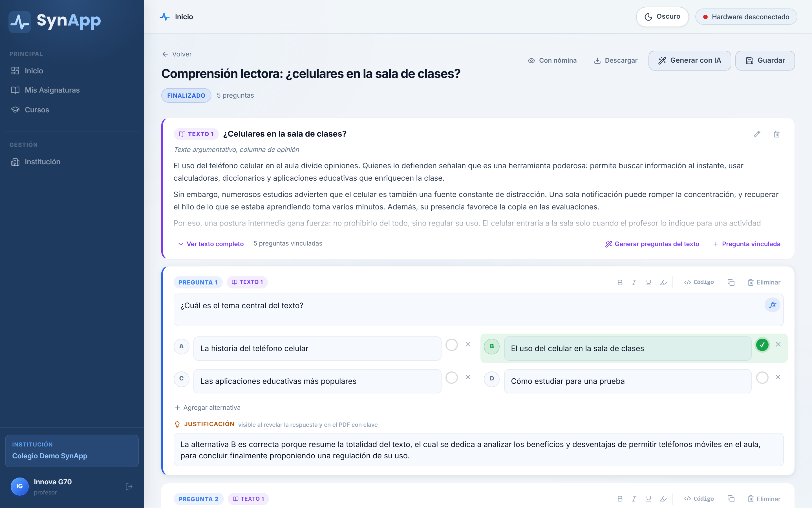Image resolution: width=812 pixels, height=508 pixels.
Task: Duplicate Pregunta 1 with the copy icon
Action: 731,283
